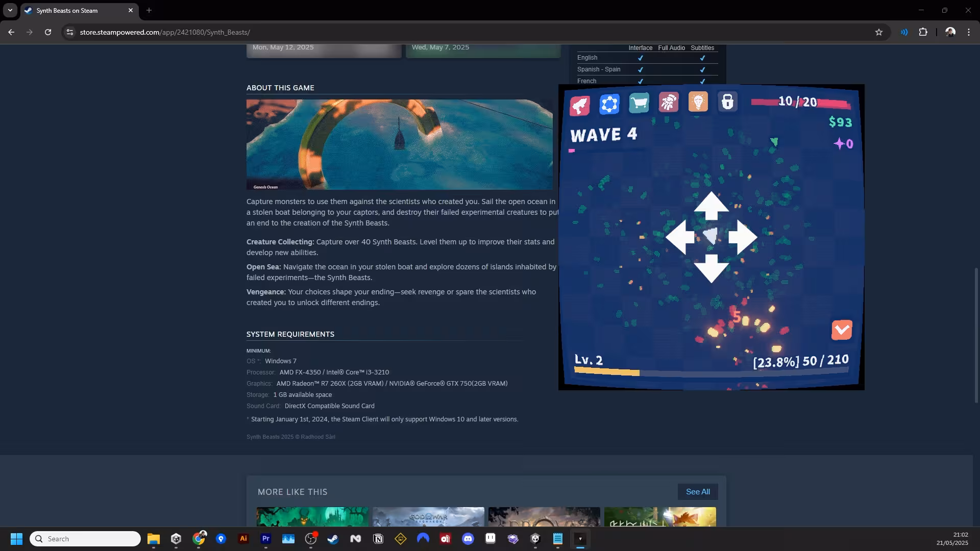Click the ABOUT THIS GAME heading

click(280, 88)
